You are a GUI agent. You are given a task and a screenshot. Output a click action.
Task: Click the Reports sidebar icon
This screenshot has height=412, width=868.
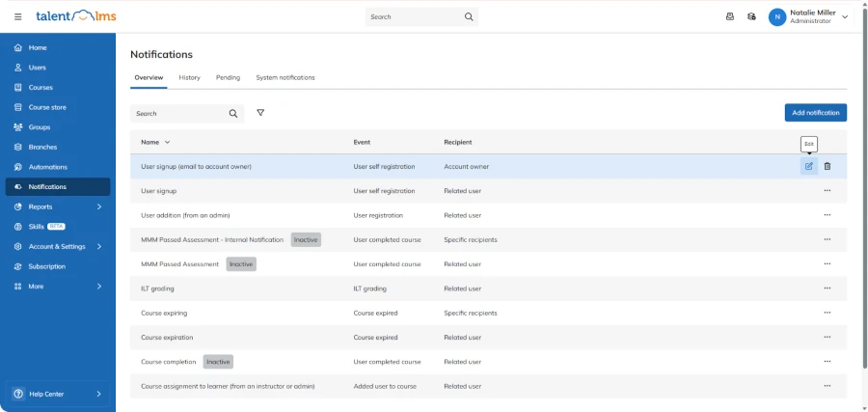point(17,207)
